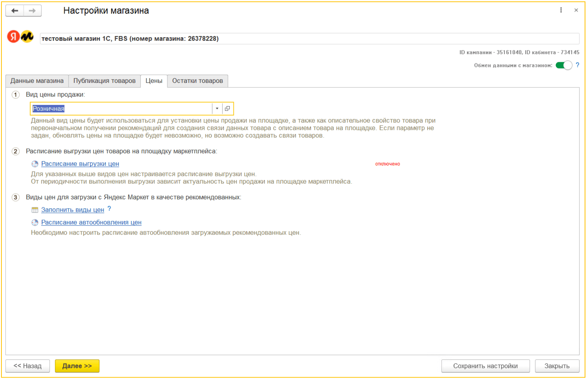The width and height of the screenshot is (588, 379).
Task: Expand the Вид цены продажи dropdown arrow
Action: tap(217, 109)
